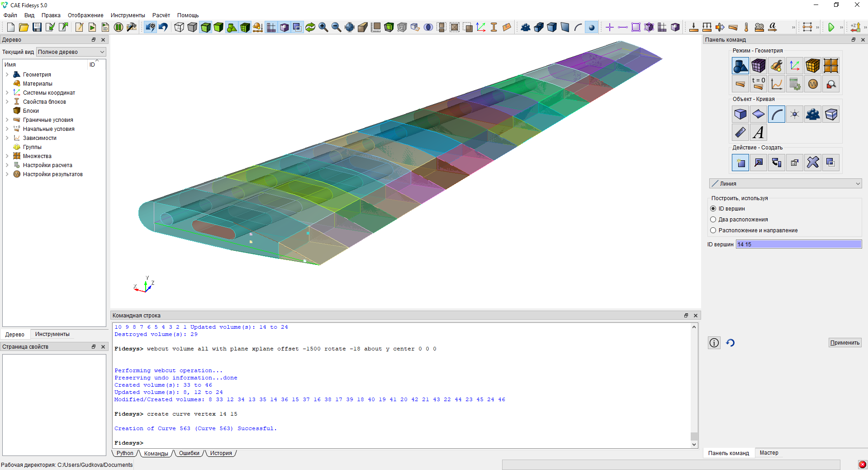Open the 'Инструменты' menu in the menu bar
This screenshot has height=470, width=868.
click(128, 15)
